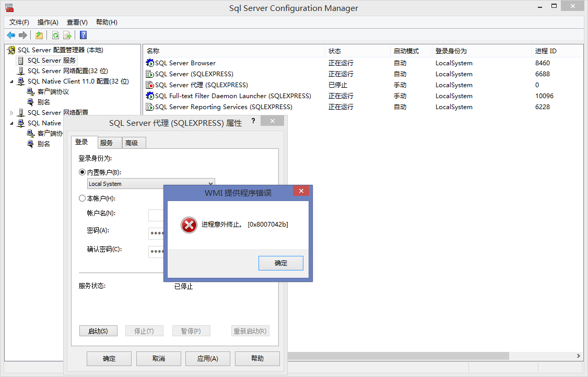Click the 帐户名(N) input field
The height and width of the screenshot is (377, 588).
[x=156, y=215]
